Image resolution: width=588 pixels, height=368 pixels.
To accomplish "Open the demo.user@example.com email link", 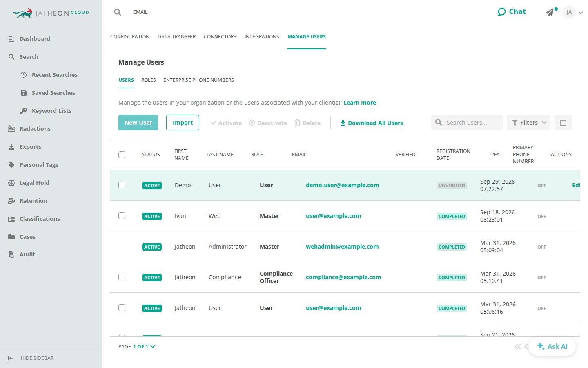I will (x=343, y=185).
